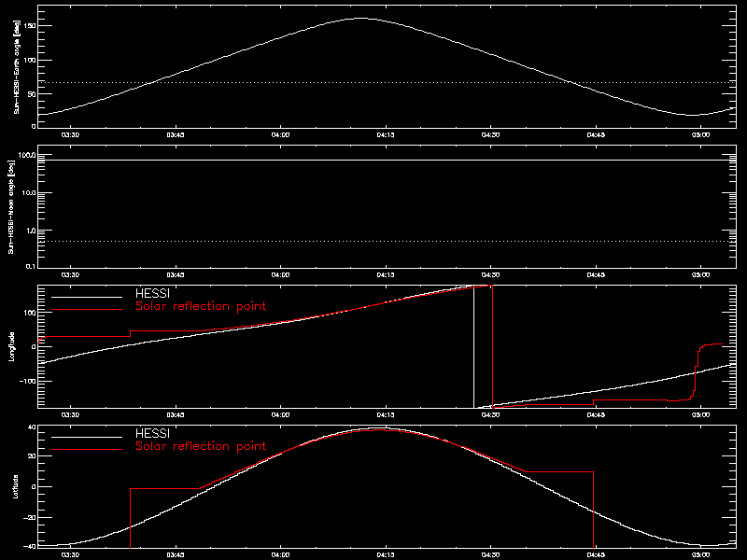Click the red legend line in Latitude plot

[87, 449]
